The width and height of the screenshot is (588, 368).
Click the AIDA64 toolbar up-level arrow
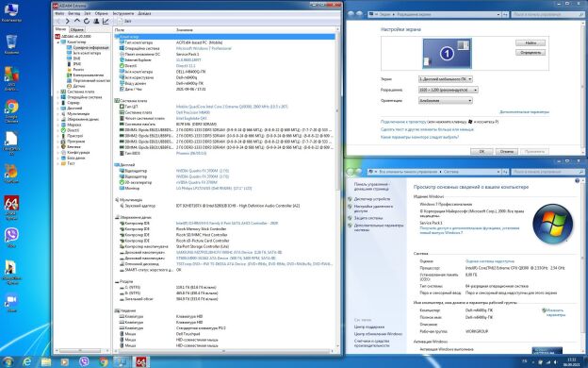click(x=77, y=22)
